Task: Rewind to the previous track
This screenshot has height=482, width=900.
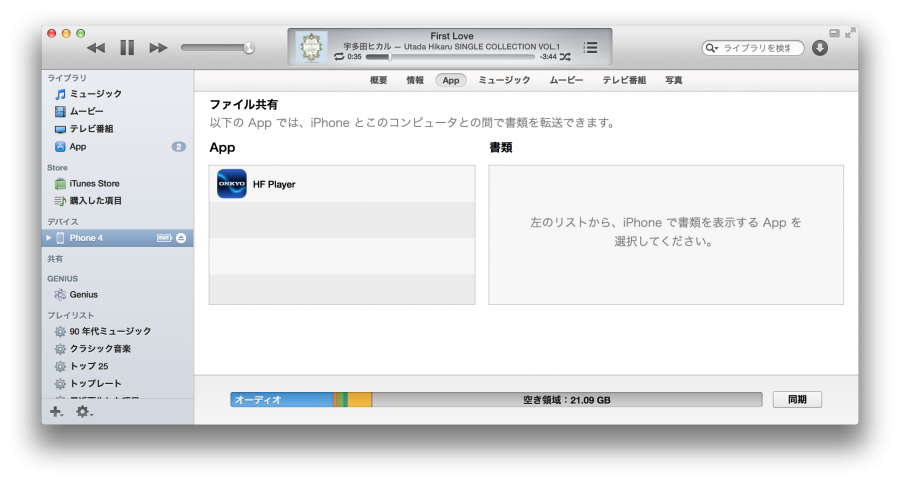Action: [x=96, y=48]
